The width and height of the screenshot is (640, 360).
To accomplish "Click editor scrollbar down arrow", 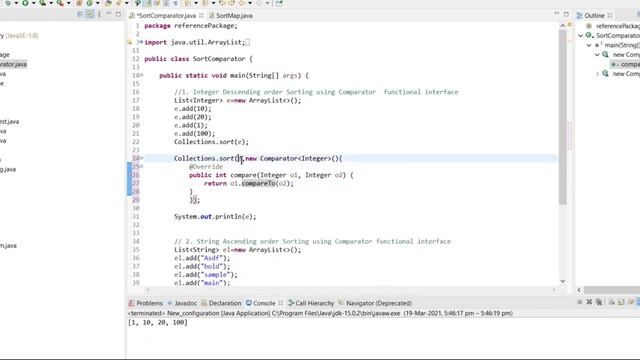I will tap(563, 281).
